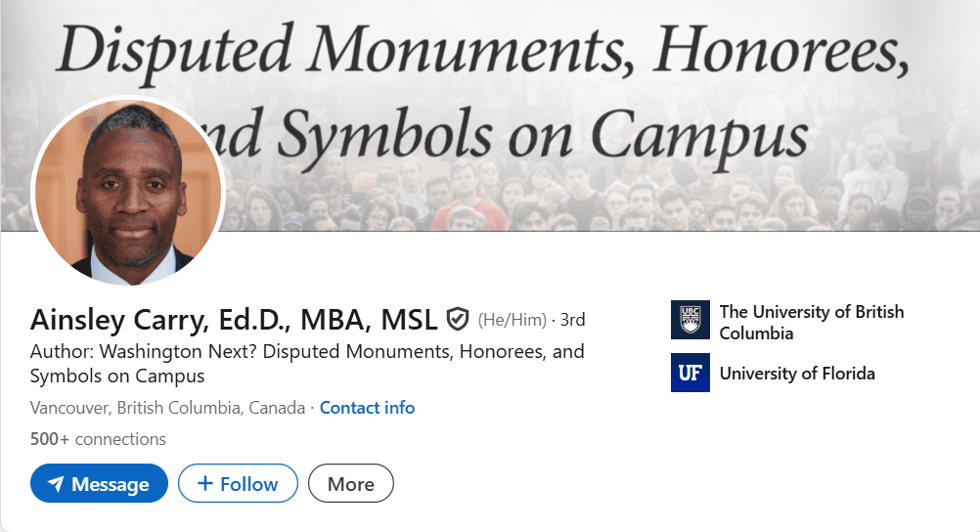
Task: Click Vancouver, British Columbia, Canada location
Action: tap(167, 408)
